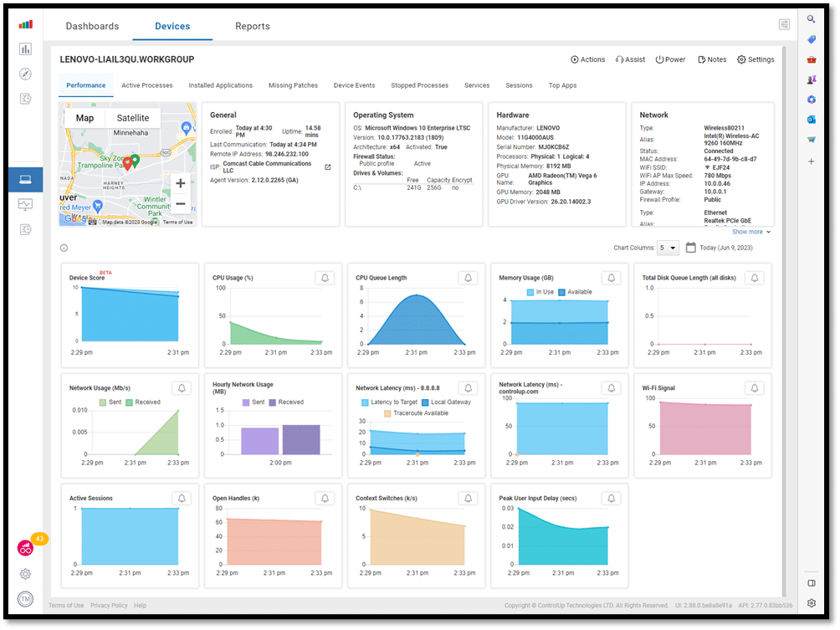Open the monitor pulse sidebar icon
840x630 pixels.
(25, 204)
